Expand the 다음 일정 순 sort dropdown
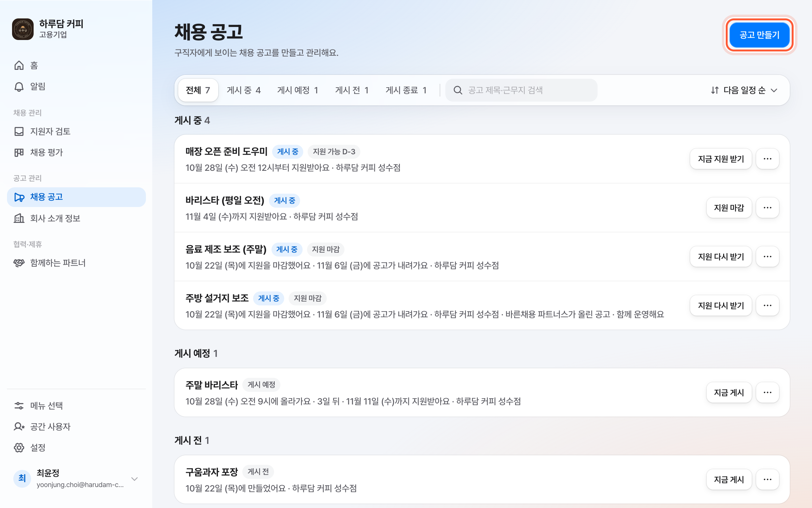Viewport: 812px width, 508px height. tap(743, 90)
